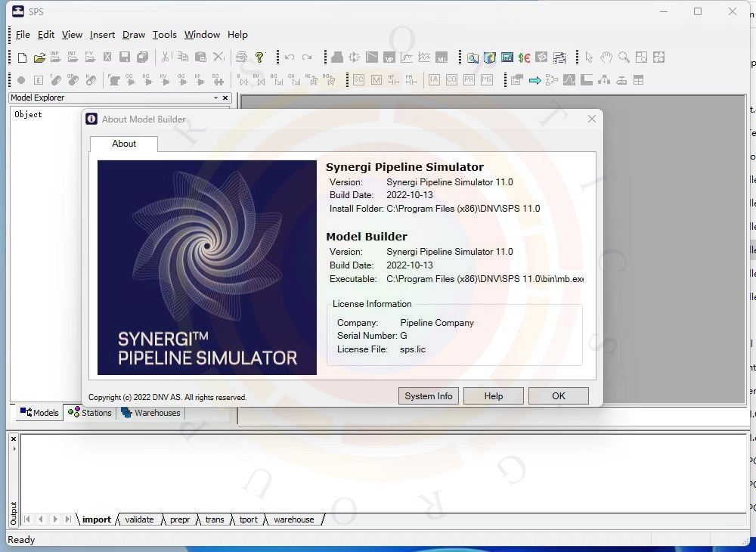Click the yellow question mark help icon

[x=259, y=57]
